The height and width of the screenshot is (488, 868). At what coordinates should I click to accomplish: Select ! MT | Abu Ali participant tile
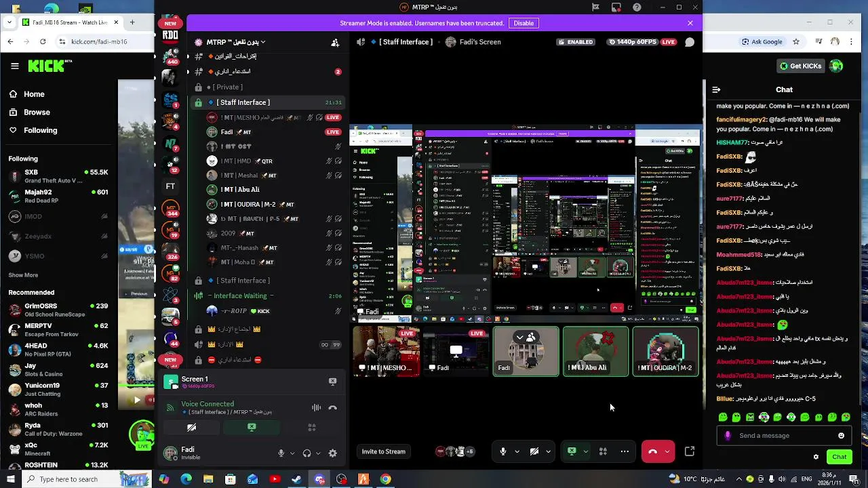click(595, 351)
